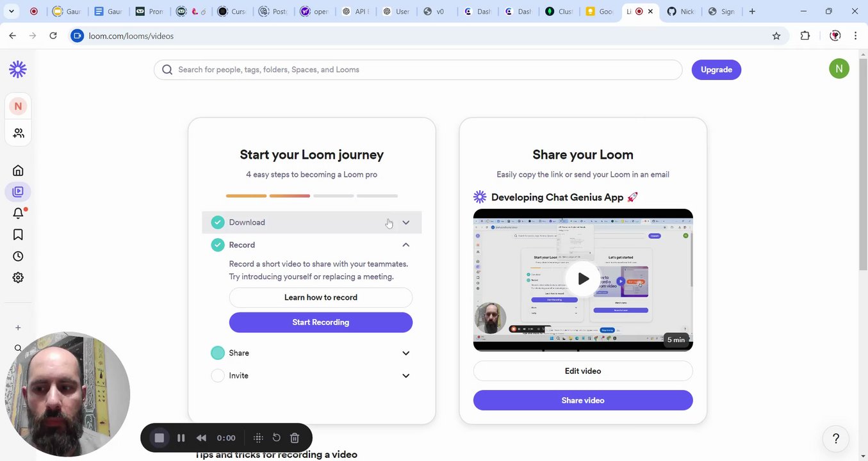This screenshot has width=868, height=461.
Task: Bookmark this page with the star icon
Action: pyautogui.click(x=776, y=36)
